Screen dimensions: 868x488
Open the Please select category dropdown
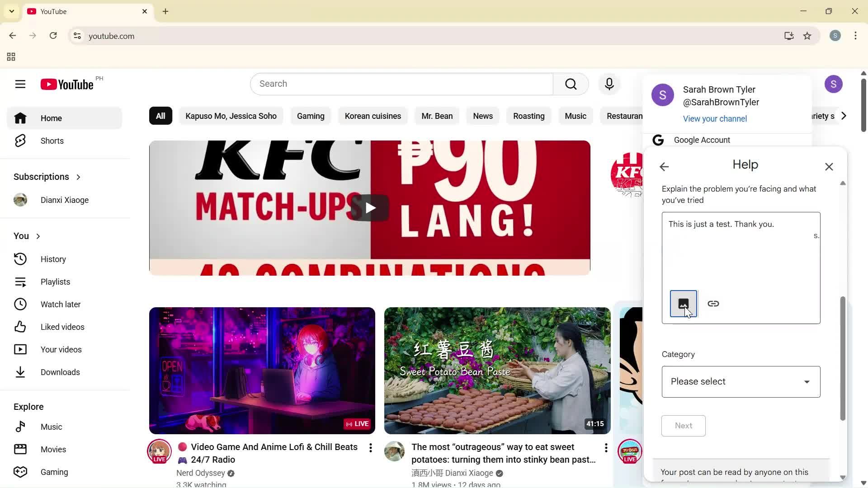pyautogui.click(x=740, y=381)
